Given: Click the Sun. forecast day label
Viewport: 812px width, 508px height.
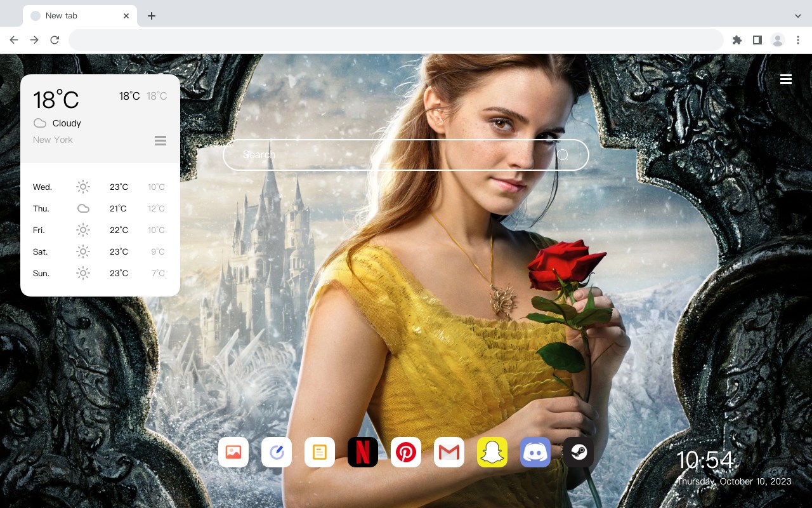Looking at the screenshot, I should (41, 273).
